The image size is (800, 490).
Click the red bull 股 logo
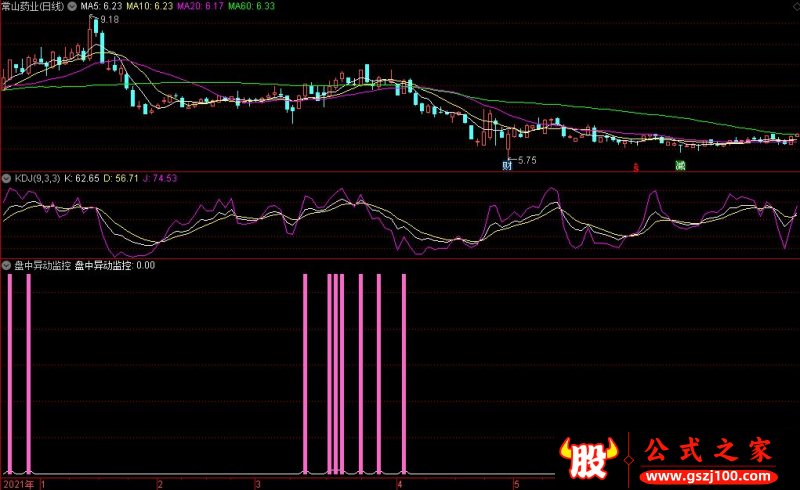[593, 457]
